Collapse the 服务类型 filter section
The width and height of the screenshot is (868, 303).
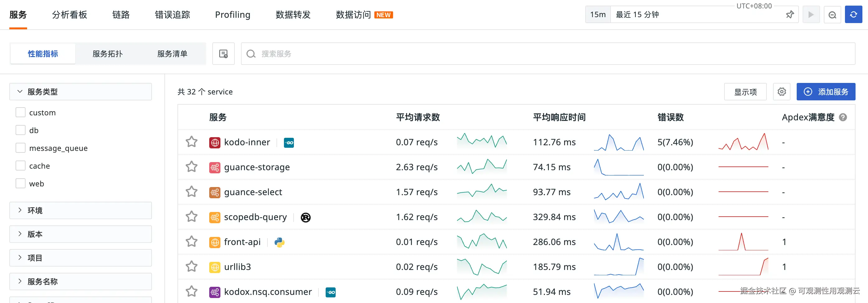pyautogui.click(x=81, y=92)
